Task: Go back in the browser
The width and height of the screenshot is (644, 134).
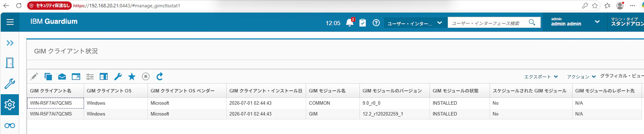Action: point(6,6)
